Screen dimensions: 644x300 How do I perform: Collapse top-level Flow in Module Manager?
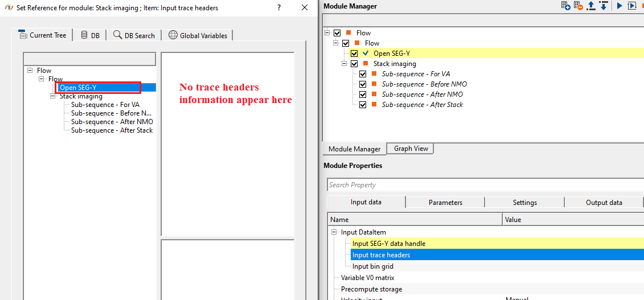tap(327, 33)
